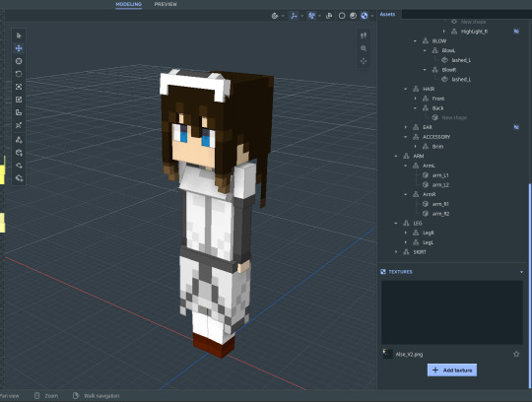Click the mouse icon beside Zoom in status bar
The width and height of the screenshot is (532, 402).
pos(37,395)
